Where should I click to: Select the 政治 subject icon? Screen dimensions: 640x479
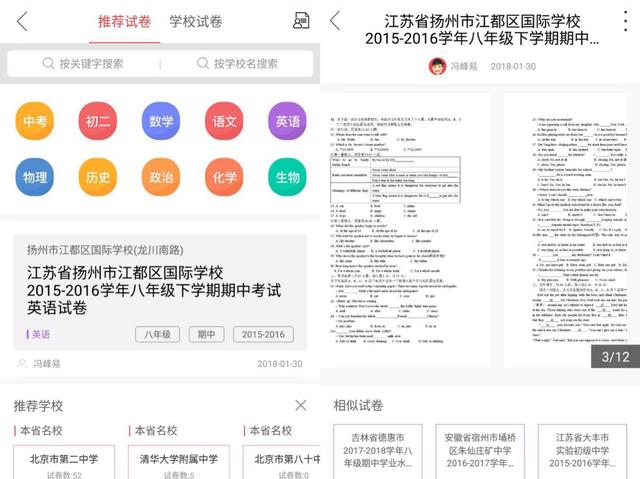pyautogui.click(x=161, y=177)
